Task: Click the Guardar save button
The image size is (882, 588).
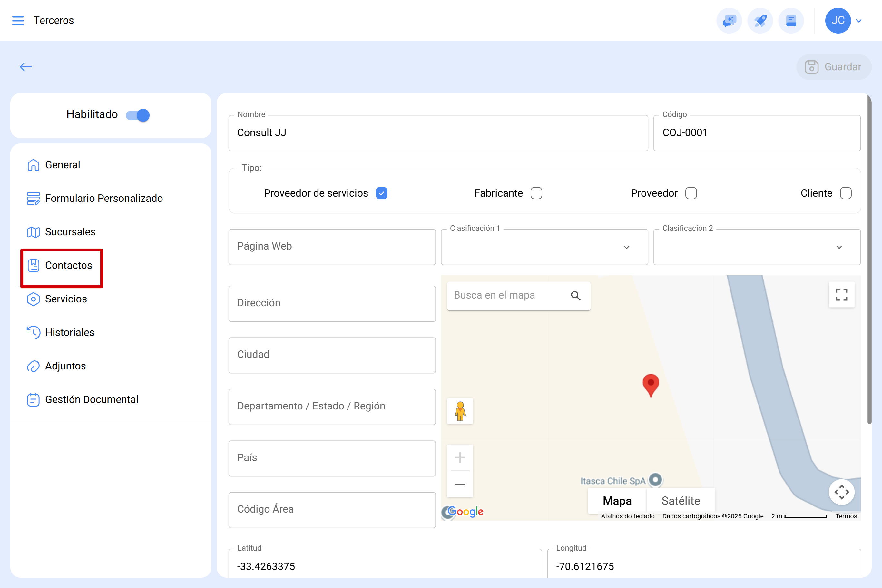Action: tap(834, 67)
